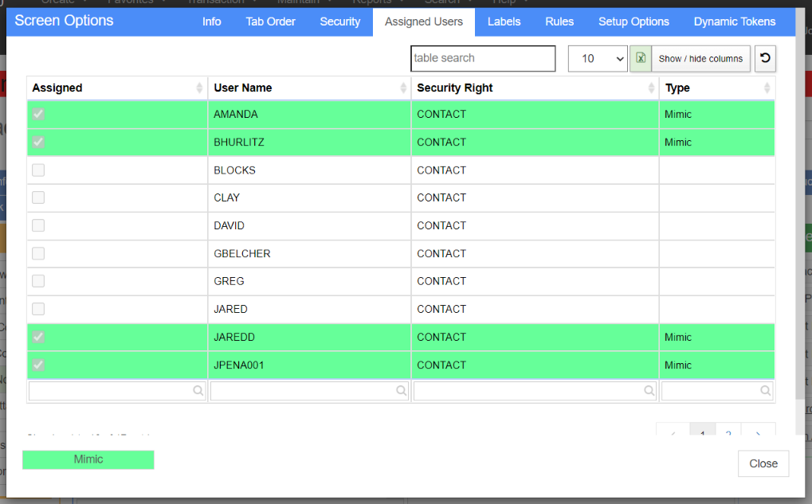Click into the table search field
The image size is (812, 504).
pos(483,58)
